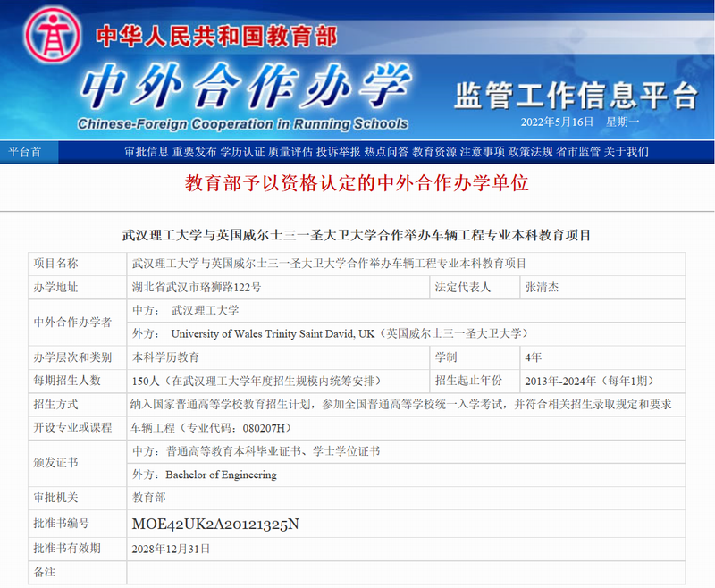Image resolution: width=715 pixels, height=588 pixels.
Task: Go to 重要发布 in navigation bar
Action: pos(194,152)
